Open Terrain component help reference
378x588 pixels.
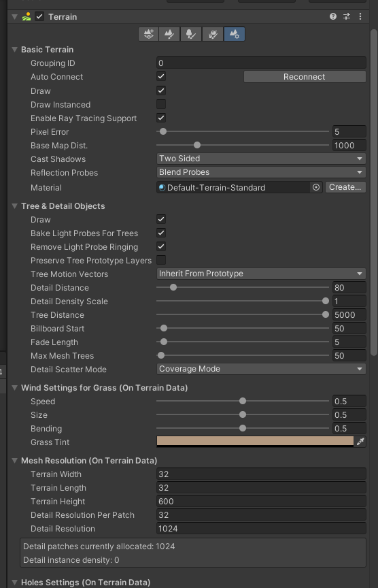click(332, 16)
